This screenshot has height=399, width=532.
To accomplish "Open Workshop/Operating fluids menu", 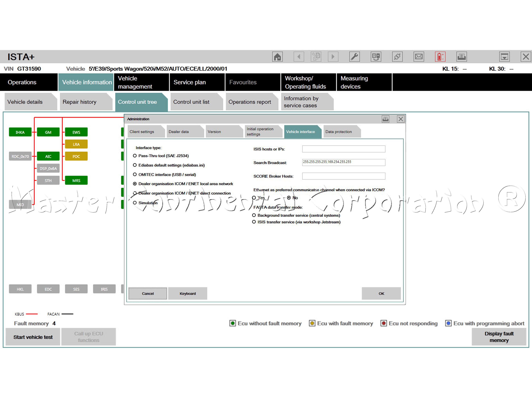I will coord(309,82).
